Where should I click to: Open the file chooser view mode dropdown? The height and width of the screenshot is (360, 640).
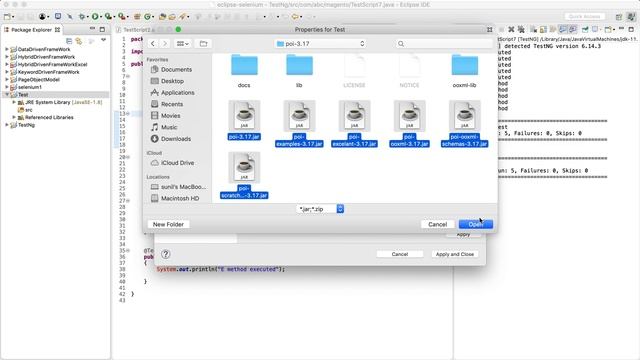(x=182, y=44)
